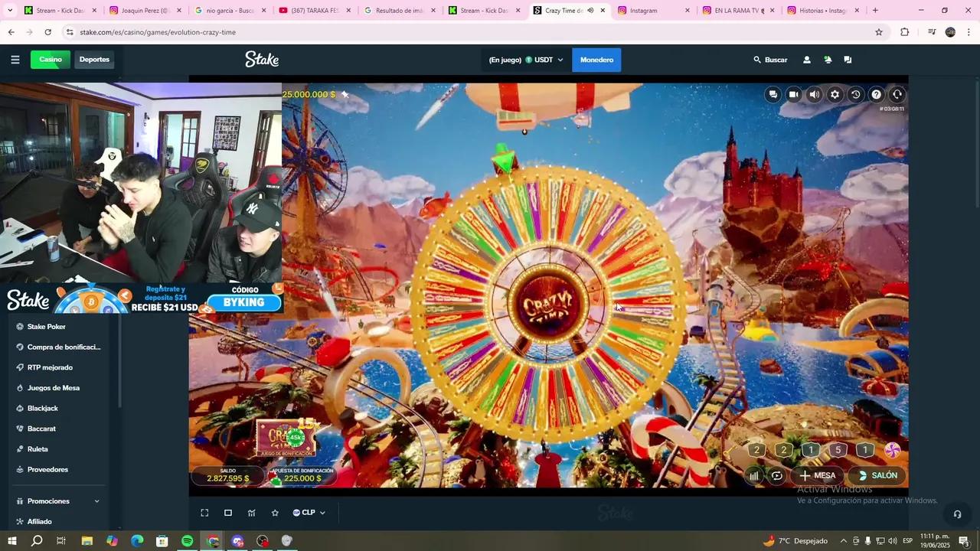
Task: Open the notifications bell icon
Action: tap(828, 60)
